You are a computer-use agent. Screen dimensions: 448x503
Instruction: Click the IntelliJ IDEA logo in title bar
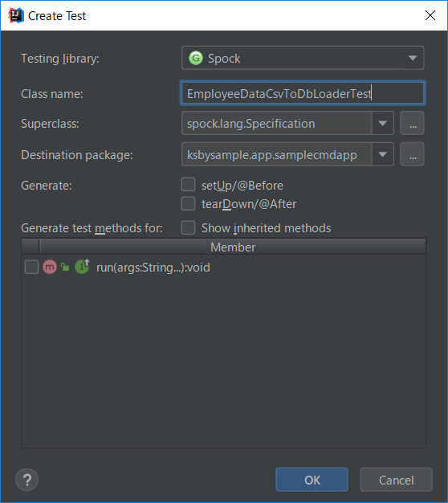tap(16, 15)
